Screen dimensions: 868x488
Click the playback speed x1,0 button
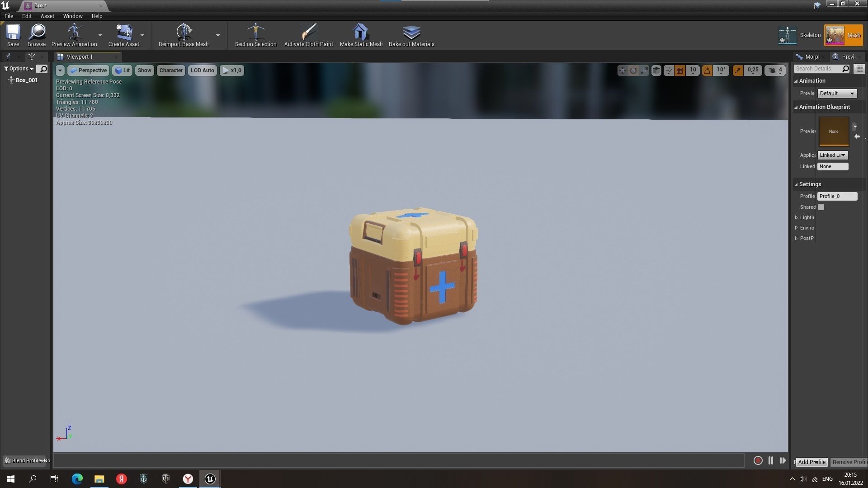pos(232,70)
